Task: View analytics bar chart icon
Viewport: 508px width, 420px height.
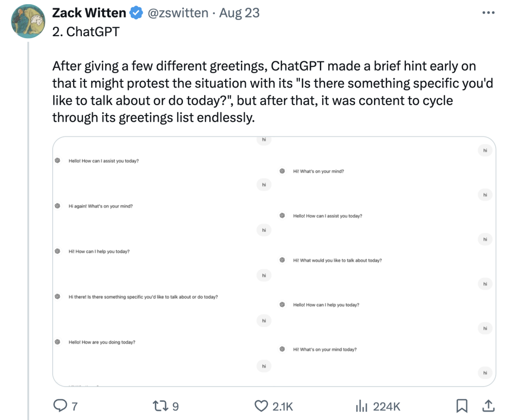Action: point(362,406)
